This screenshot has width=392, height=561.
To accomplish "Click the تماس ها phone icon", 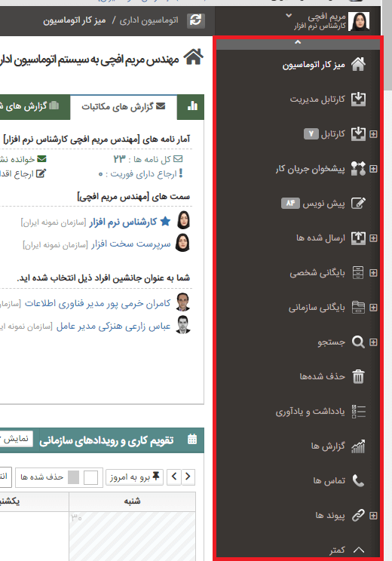I will [x=358, y=481].
